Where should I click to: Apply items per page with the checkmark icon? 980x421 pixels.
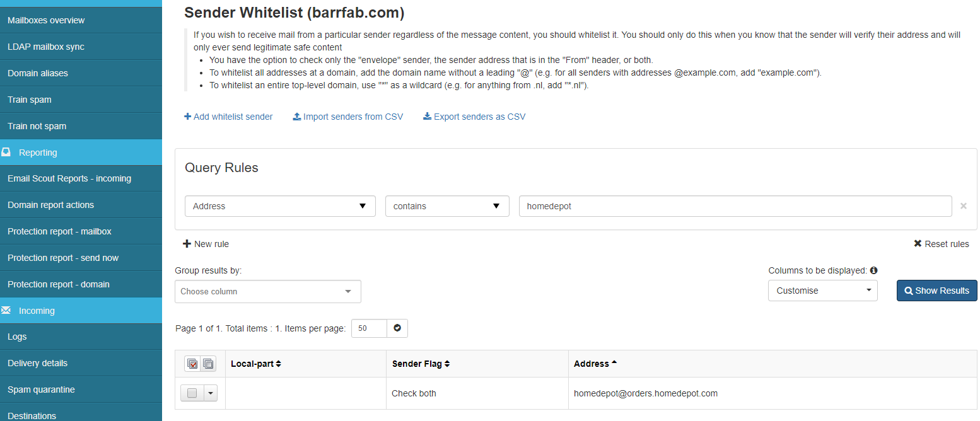click(397, 328)
